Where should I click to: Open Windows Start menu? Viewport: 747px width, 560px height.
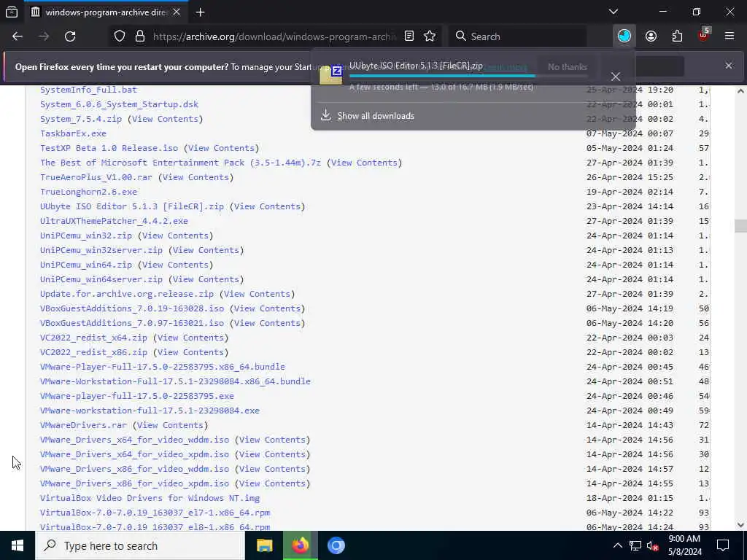tap(18, 545)
